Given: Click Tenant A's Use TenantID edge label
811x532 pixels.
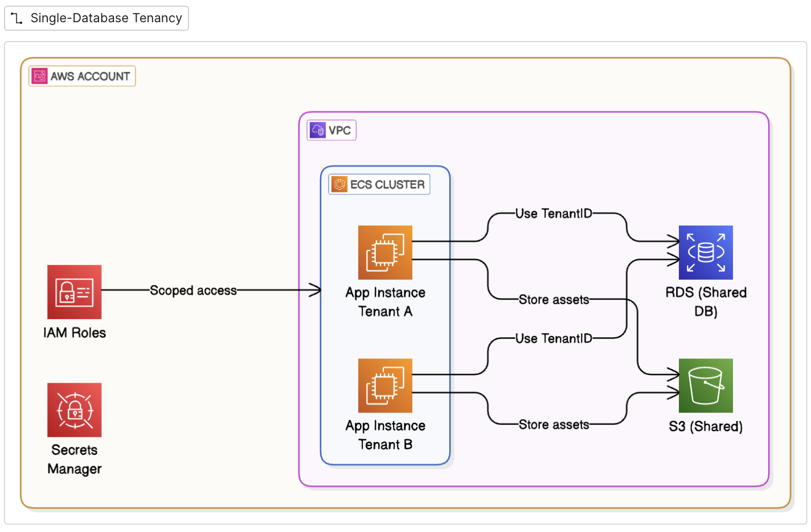Looking at the screenshot, I should coord(554,214).
